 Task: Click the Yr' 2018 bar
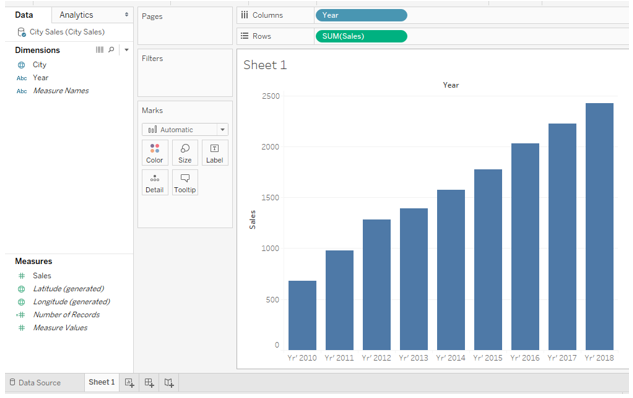(x=599, y=226)
